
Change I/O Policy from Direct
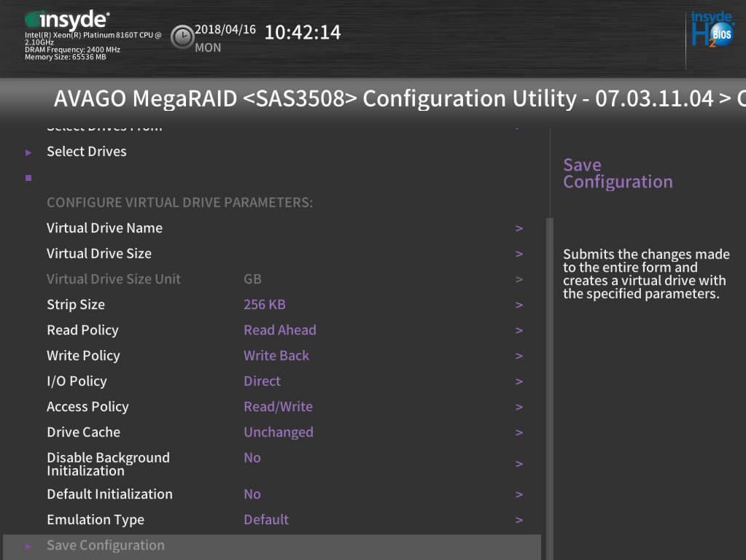pyautogui.click(x=262, y=381)
